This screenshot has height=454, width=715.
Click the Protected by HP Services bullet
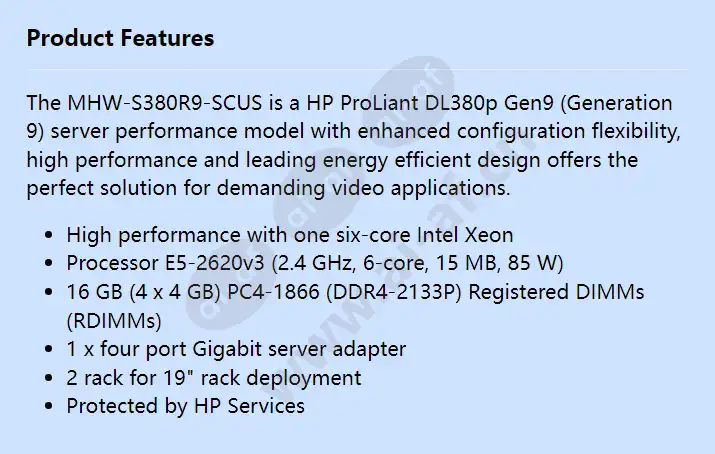click(186, 406)
